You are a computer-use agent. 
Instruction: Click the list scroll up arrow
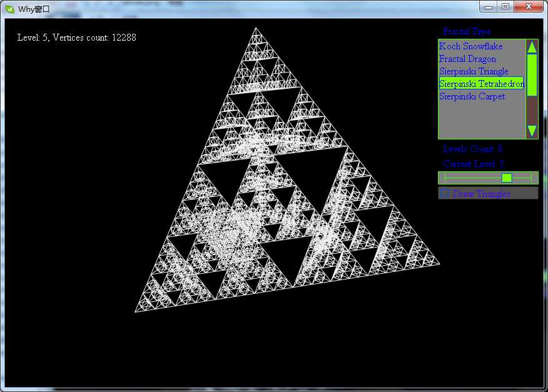(532, 48)
